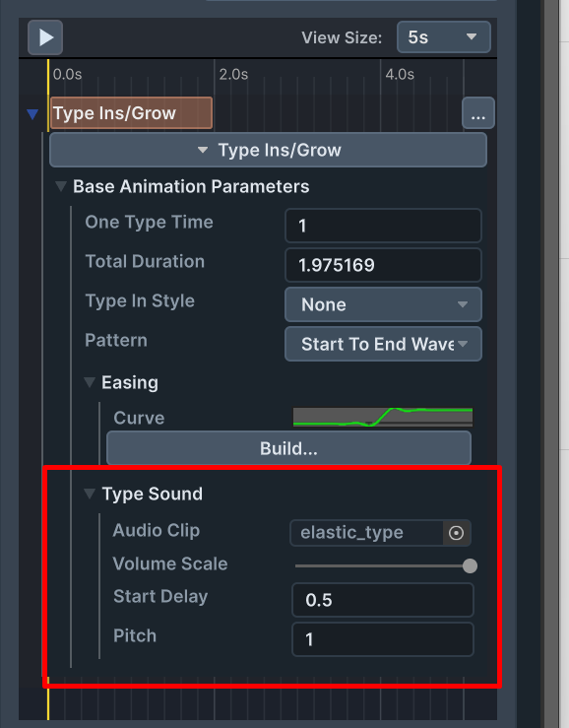Click the Pitch input field

[x=383, y=639]
